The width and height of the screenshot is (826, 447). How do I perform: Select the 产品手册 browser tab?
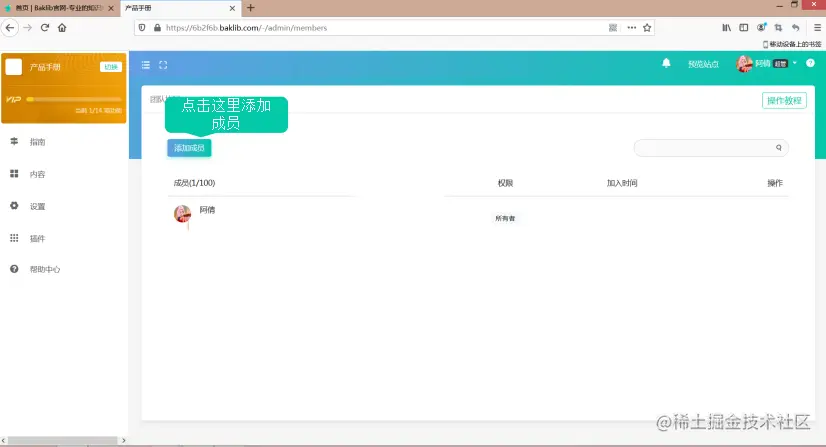pyautogui.click(x=181, y=8)
